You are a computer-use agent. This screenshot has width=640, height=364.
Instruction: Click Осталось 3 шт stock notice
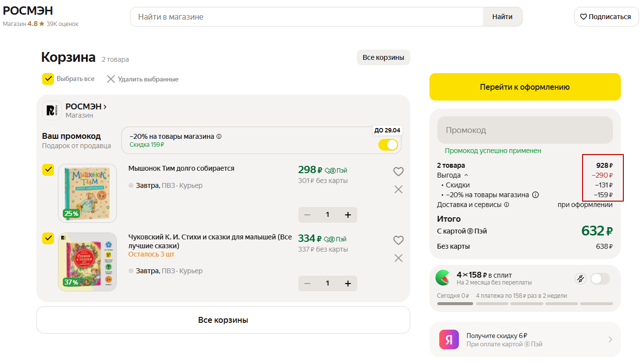pos(152,254)
